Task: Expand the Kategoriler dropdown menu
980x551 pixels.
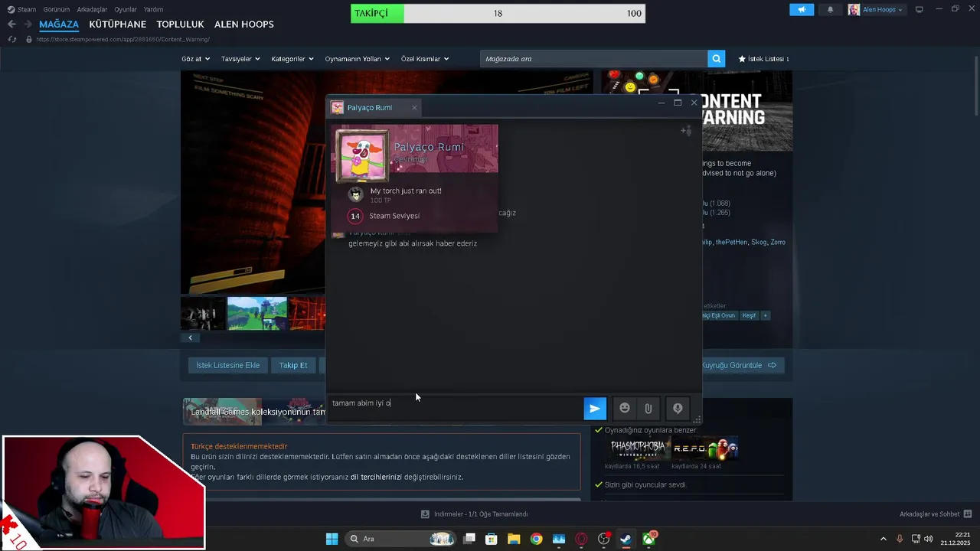Action: [x=292, y=59]
